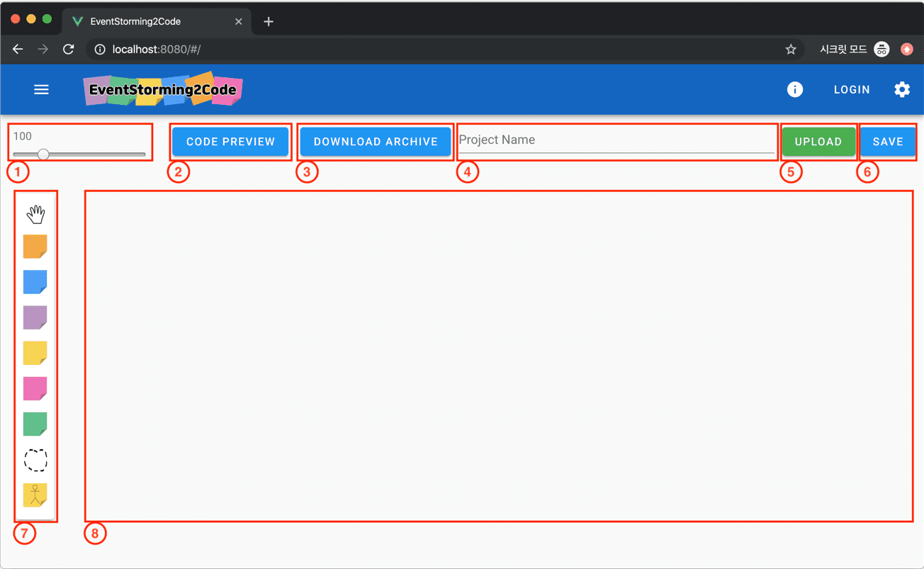Click the modeling canvas area
Image resolution: width=924 pixels, height=569 pixels.
(x=499, y=356)
